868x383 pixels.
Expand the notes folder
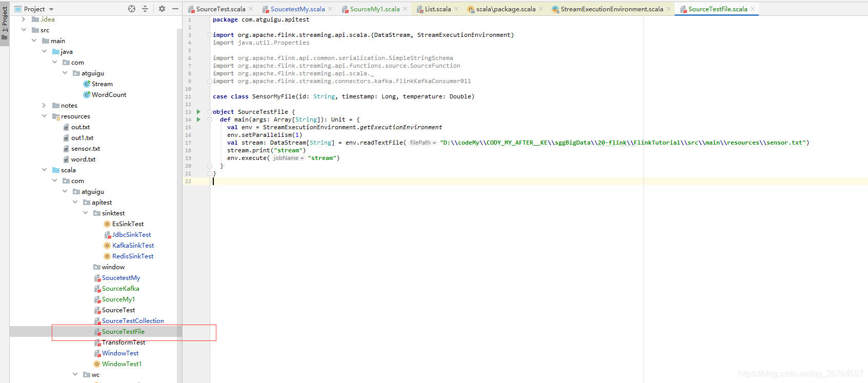point(44,106)
